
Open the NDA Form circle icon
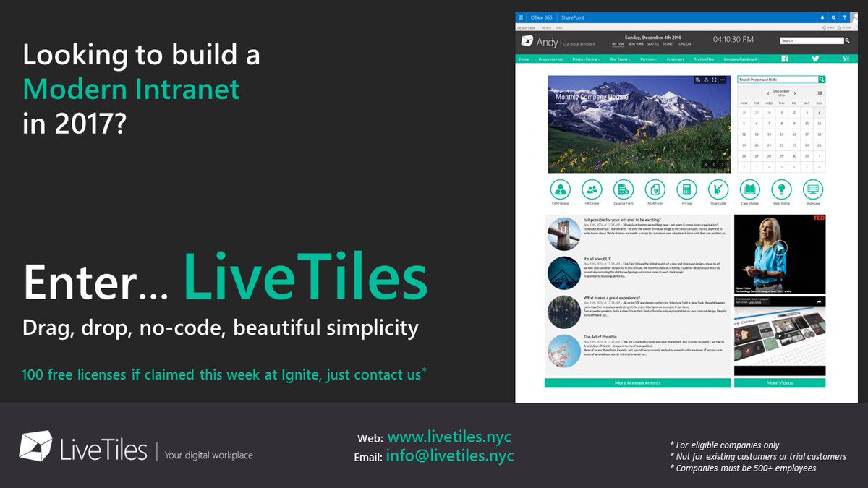655,189
